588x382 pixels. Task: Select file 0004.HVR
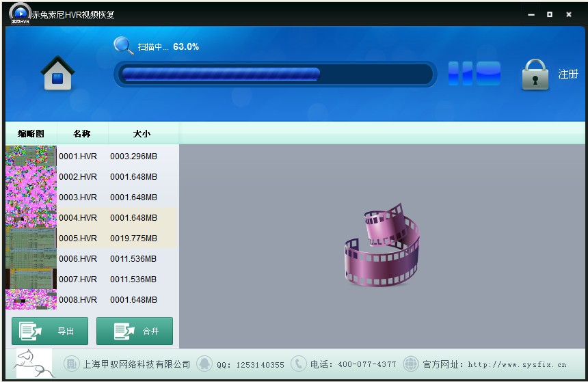78,218
